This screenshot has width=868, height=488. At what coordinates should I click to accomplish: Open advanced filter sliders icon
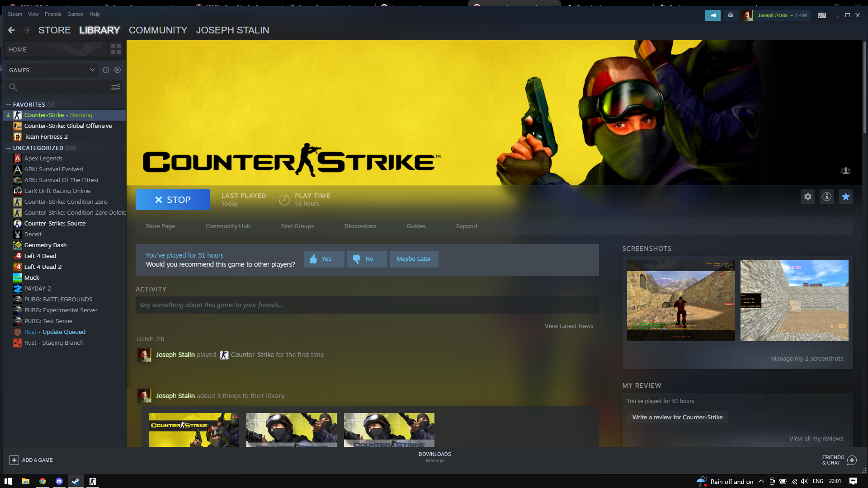click(116, 87)
